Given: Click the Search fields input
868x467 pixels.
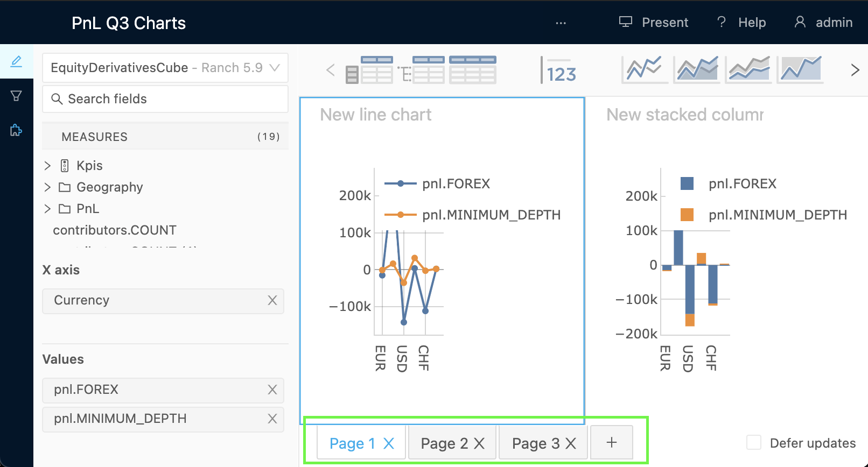Looking at the screenshot, I should [165, 99].
